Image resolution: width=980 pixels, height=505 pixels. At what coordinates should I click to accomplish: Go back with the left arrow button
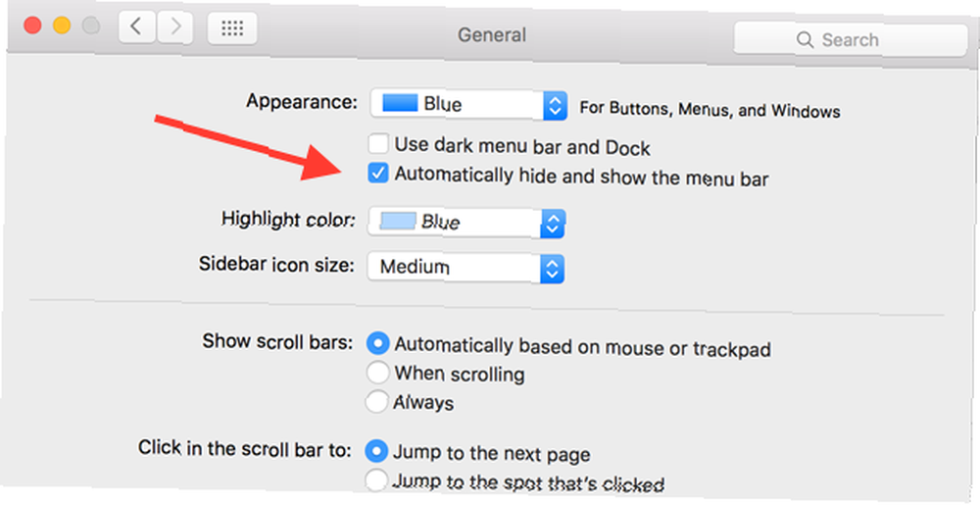point(137,26)
